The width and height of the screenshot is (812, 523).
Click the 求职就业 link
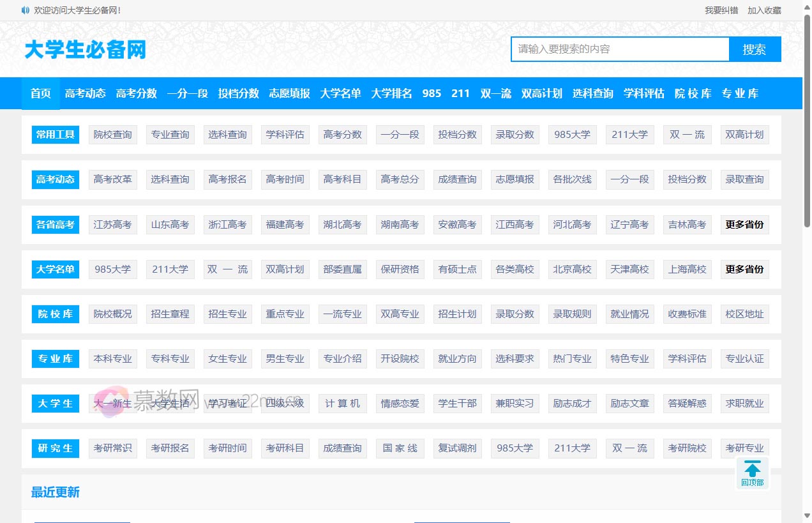[x=744, y=403]
